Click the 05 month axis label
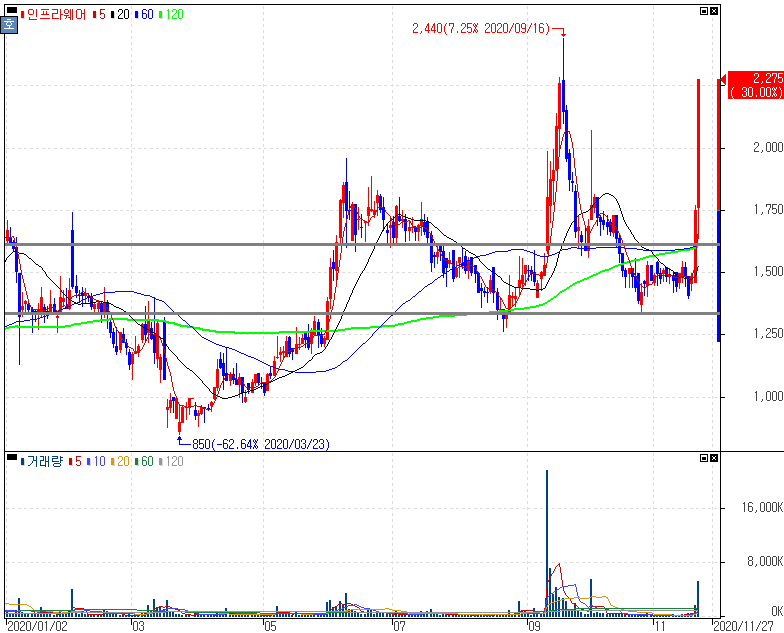This screenshot has height=633, width=784. (x=270, y=626)
